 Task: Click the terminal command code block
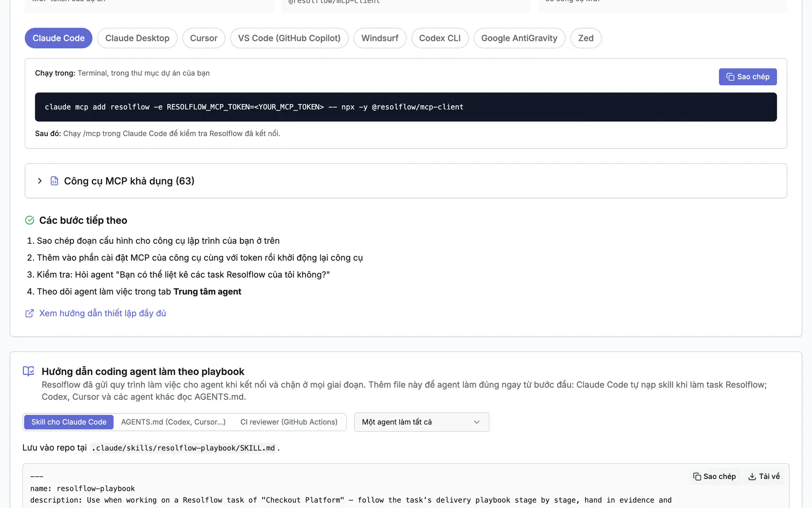[406, 107]
